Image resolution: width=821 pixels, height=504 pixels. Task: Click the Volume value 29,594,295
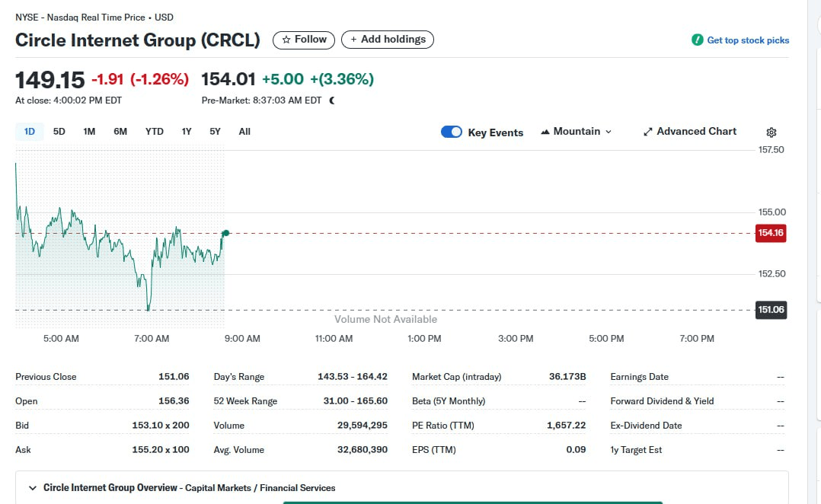(363, 426)
